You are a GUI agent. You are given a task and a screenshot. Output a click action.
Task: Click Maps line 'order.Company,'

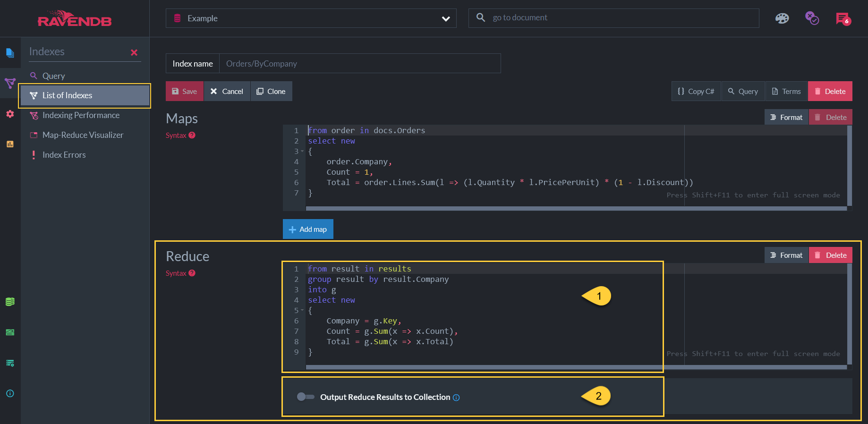pos(359,161)
